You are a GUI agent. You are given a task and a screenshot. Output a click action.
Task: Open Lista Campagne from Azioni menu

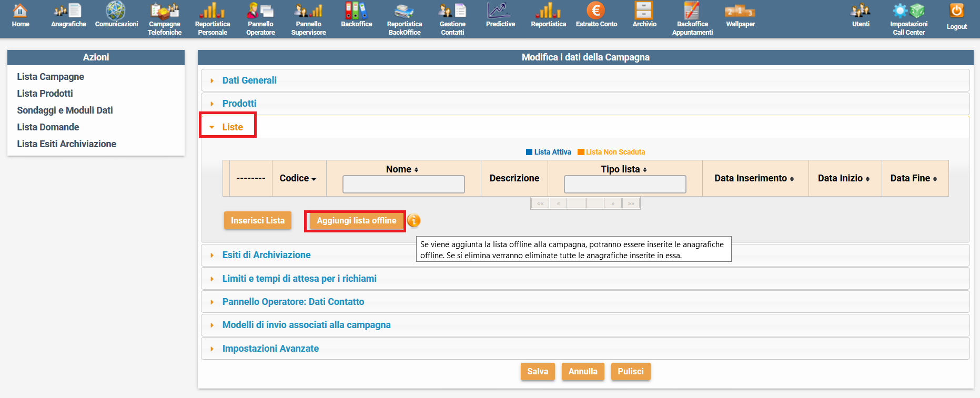coord(50,77)
